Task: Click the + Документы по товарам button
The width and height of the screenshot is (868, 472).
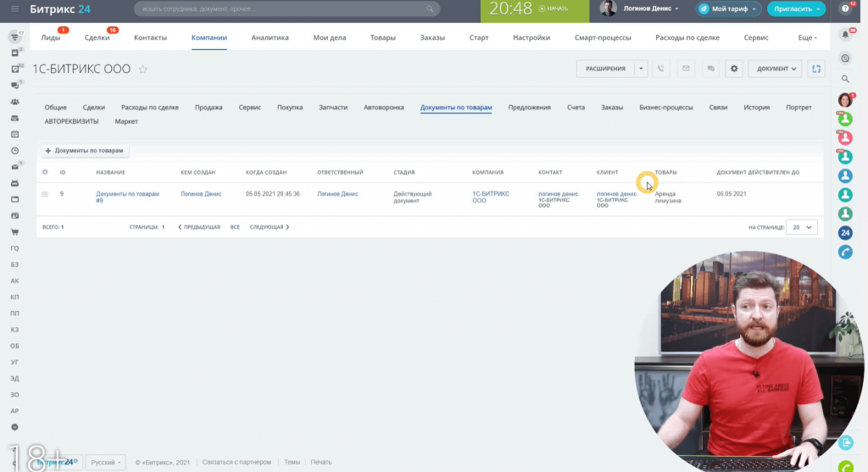Action: (x=85, y=151)
